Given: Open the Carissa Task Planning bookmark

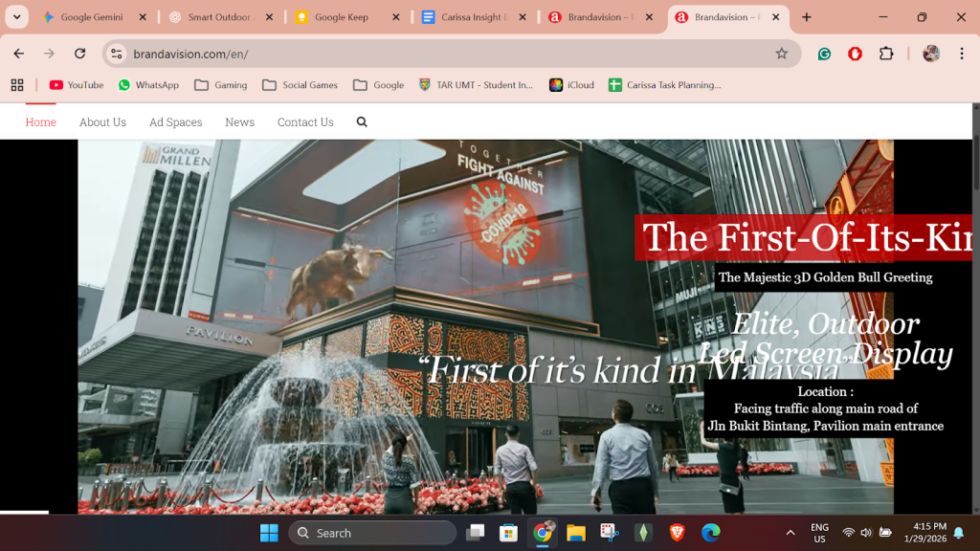Looking at the screenshot, I should (x=665, y=85).
